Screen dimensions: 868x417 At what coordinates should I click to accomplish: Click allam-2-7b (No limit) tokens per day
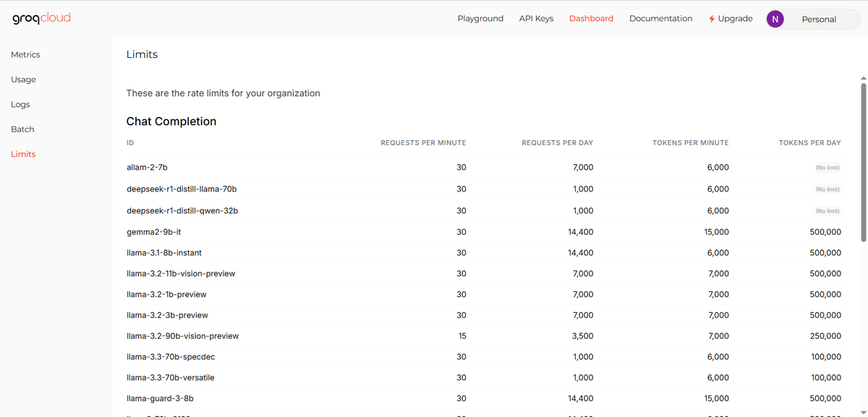coord(827,168)
